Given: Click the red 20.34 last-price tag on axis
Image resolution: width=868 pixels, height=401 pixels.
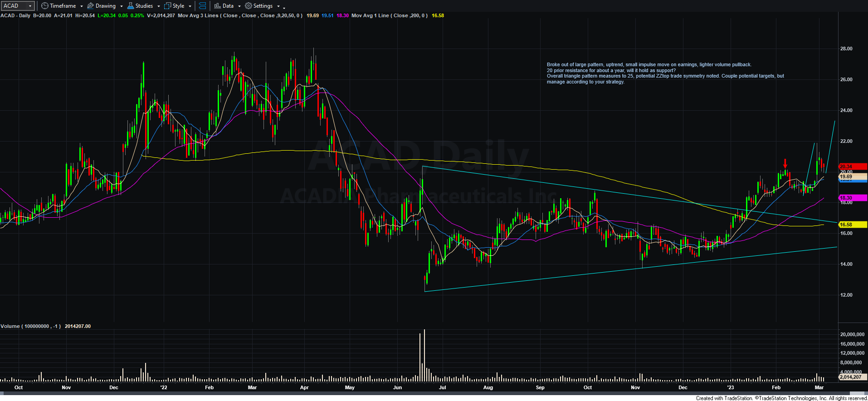Looking at the screenshot, I should 853,166.
